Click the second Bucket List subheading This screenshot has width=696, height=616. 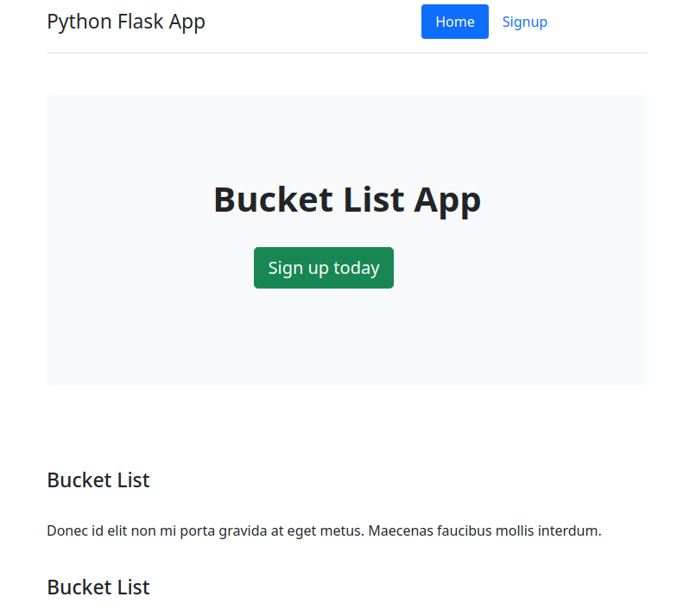pos(98,587)
